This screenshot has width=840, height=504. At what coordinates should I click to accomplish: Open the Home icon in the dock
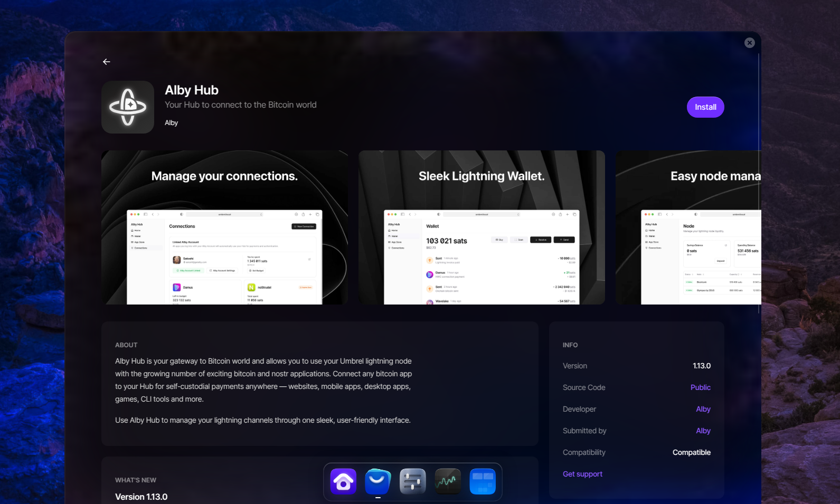pyautogui.click(x=343, y=481)
